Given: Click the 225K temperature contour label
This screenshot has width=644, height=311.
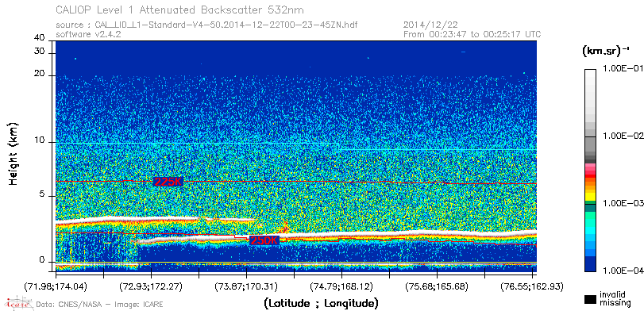Looking at the screenshot, I should [168, 182].
